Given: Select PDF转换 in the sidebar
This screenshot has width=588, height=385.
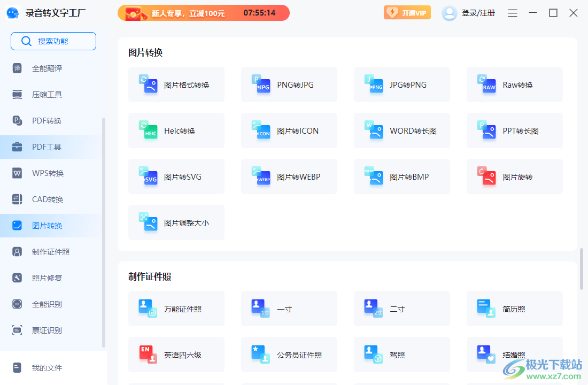Looking at the screenshot, I should coord(51,121).
